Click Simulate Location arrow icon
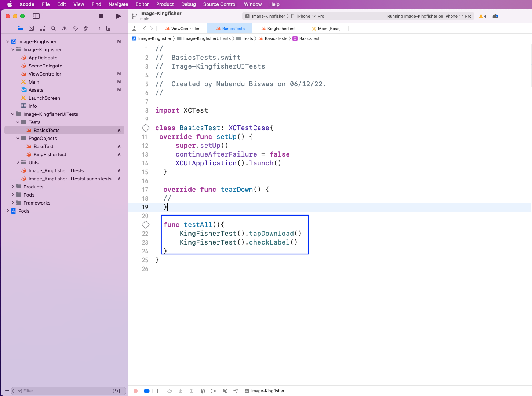532x396 pixels. click(236, 391)
